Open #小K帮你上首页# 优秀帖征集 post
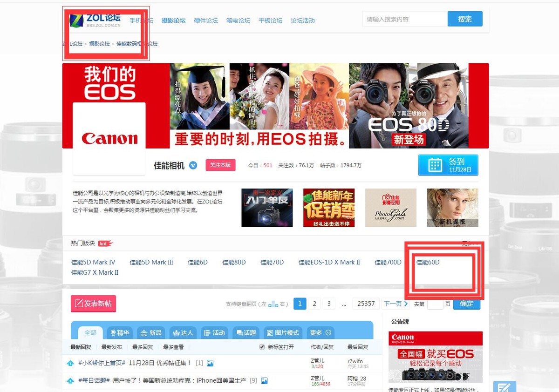 135,363
